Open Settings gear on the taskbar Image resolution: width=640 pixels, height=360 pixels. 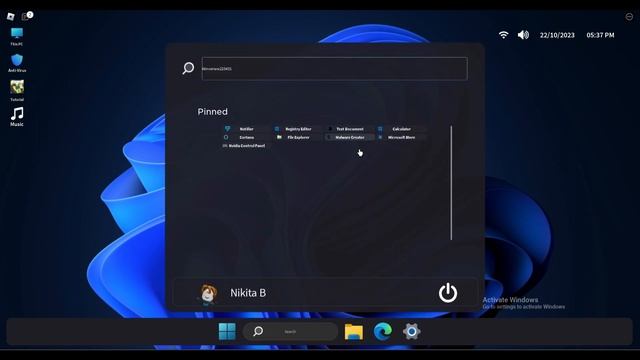(411, 331)
